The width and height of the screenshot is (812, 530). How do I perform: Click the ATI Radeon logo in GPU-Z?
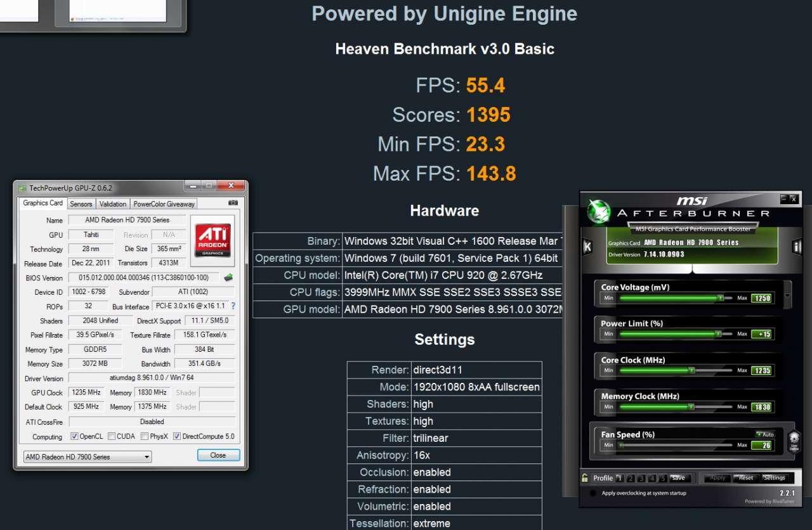point(213,240)
